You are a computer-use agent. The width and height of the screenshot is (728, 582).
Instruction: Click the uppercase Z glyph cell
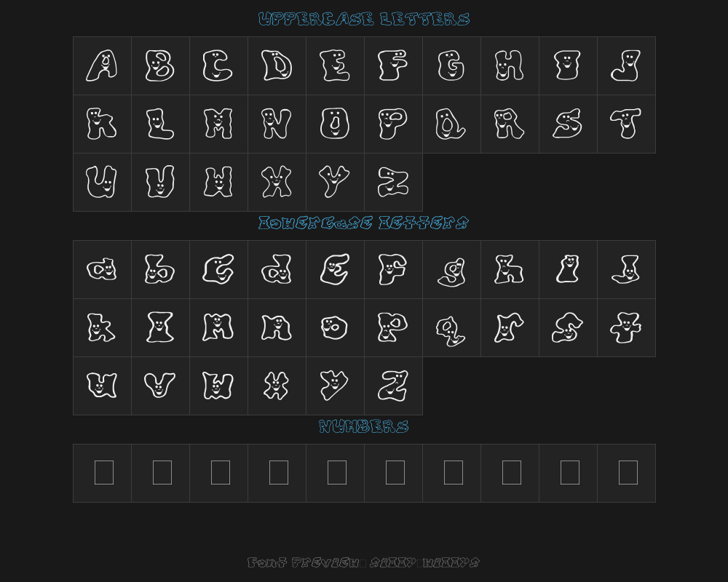pyautogui.click(x=393, y=182)
